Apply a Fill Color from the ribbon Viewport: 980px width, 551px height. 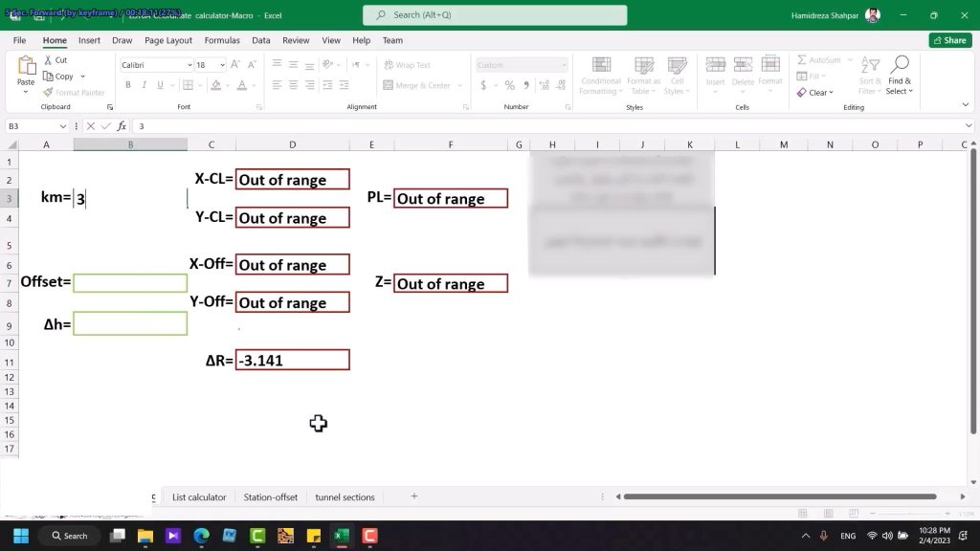point(214,84)
